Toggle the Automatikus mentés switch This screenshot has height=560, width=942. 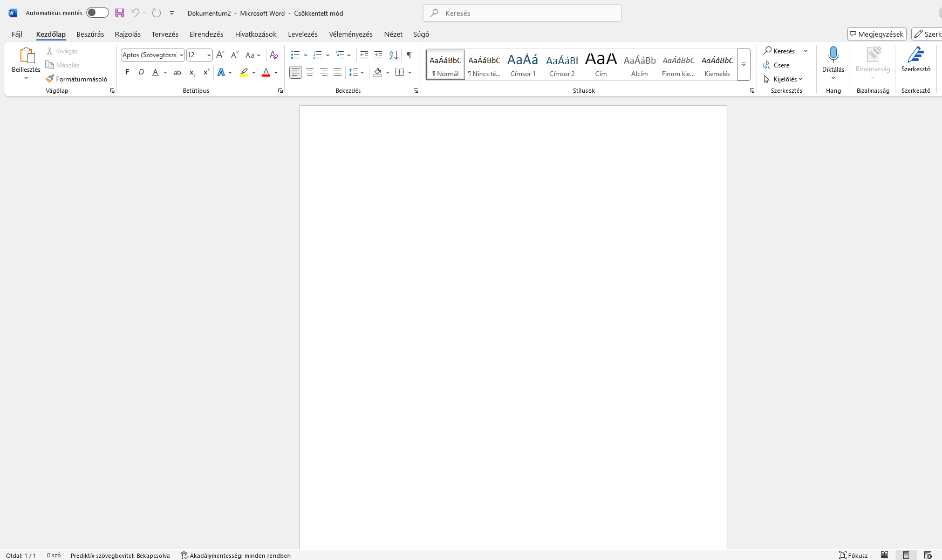(x=98, y=13)
